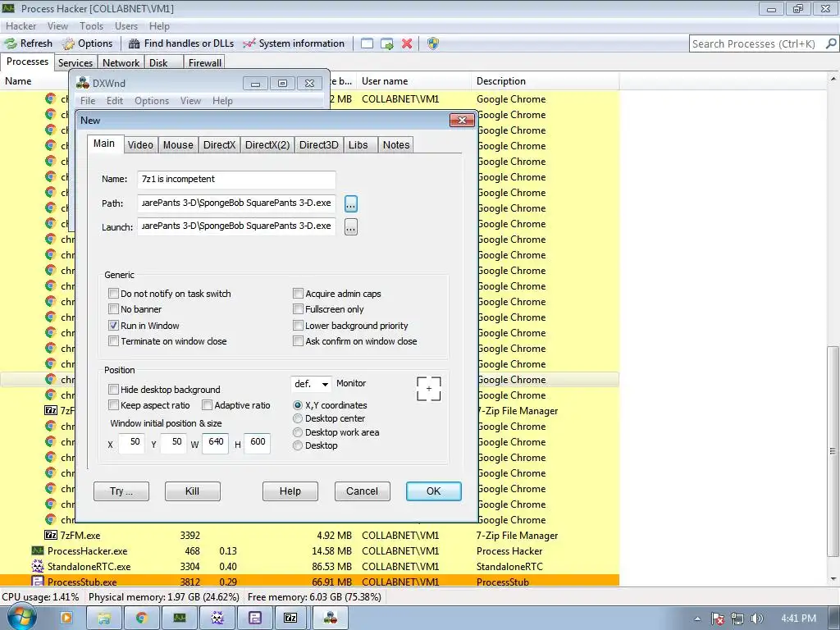Open the Monitor def. dropdown
The image size is (840, 630).
tap(311, 384)
